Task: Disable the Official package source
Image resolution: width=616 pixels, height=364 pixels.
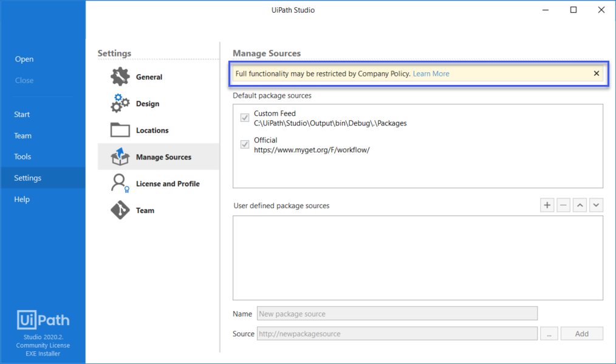Action: [x=244, y=144]
